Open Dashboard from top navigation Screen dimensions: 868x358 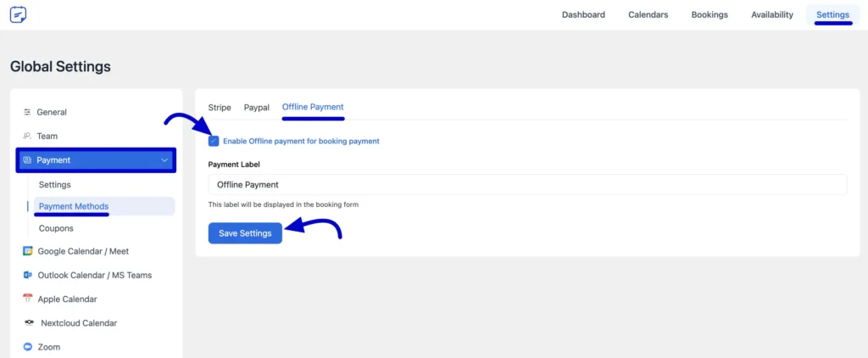tap(583, 14)
